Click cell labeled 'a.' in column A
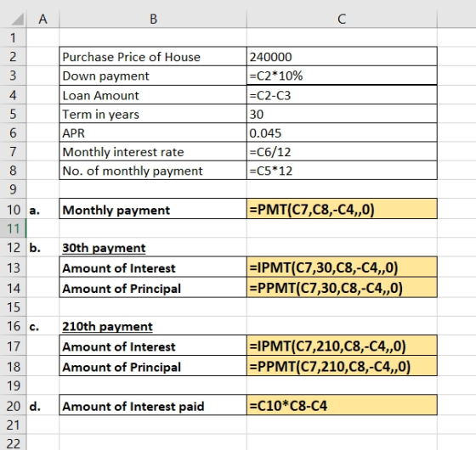The image size is (476, 450). click(x=42, y=209)
